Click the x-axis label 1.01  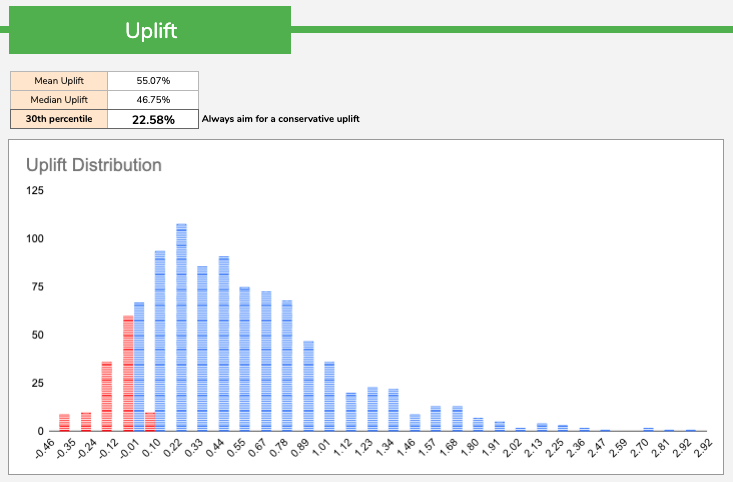[x=322, y=448]
